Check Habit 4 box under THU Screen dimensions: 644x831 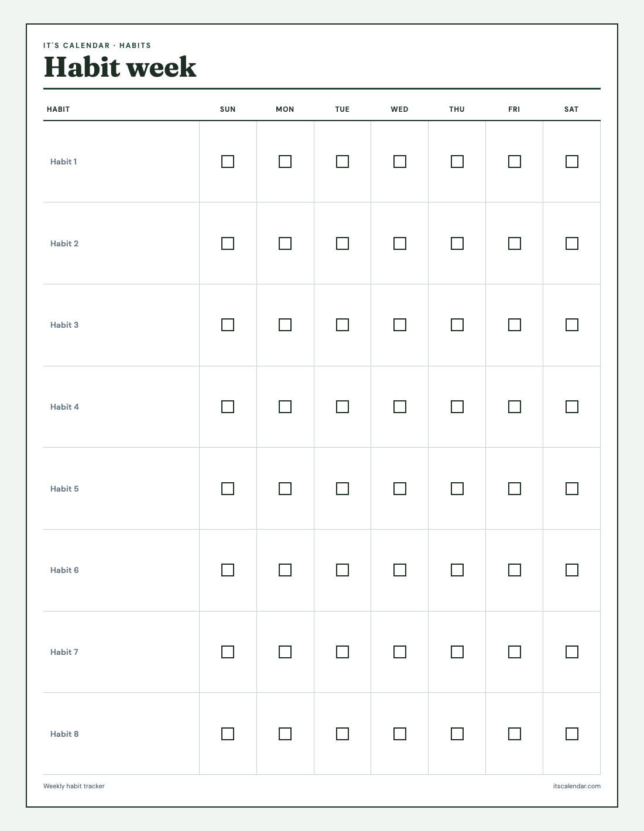[457, 407]
